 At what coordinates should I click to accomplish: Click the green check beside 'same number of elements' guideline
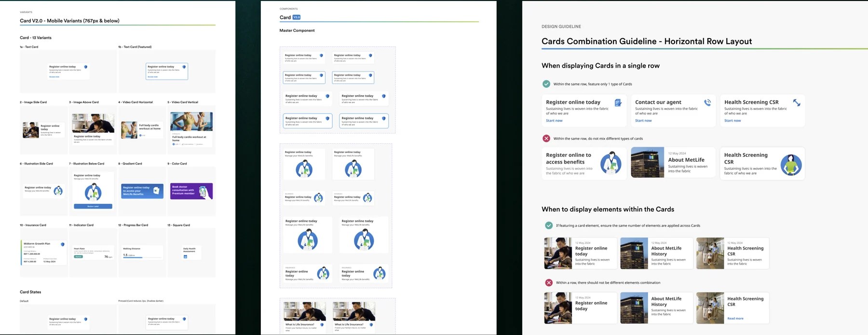pos(549,225)
